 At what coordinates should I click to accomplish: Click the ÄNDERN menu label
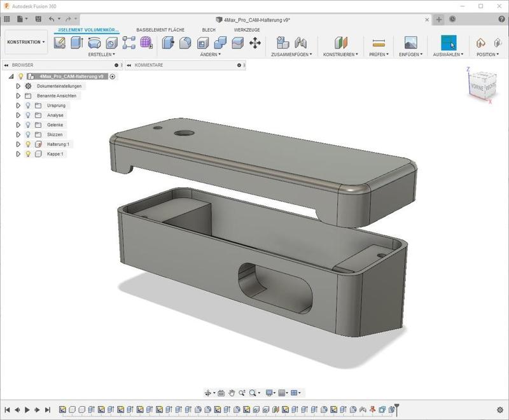[x=211, y=55]
